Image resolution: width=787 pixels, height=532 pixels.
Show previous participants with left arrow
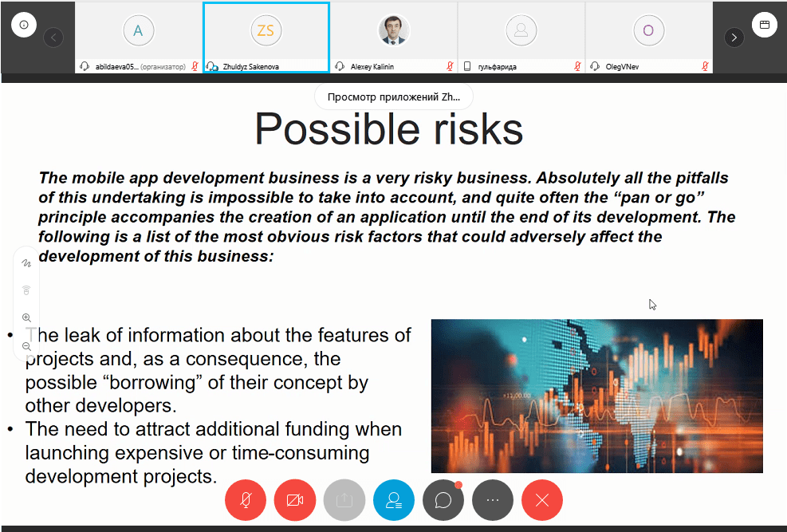53,37
